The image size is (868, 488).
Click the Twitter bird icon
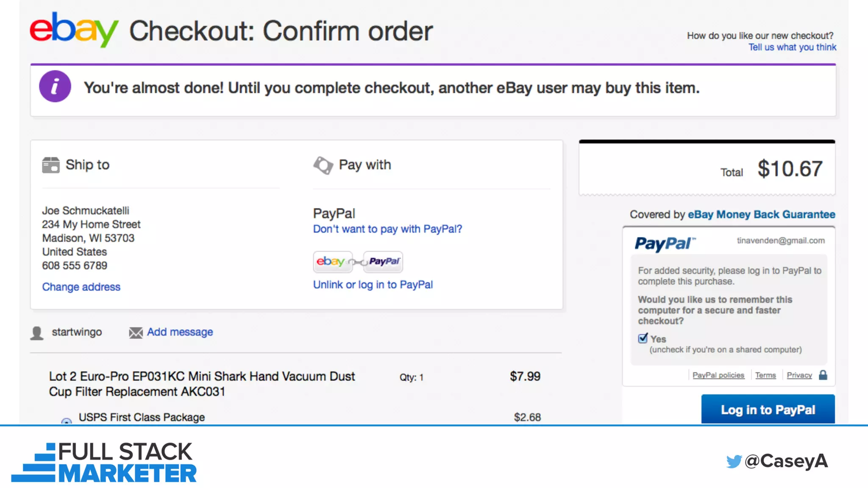734,461
